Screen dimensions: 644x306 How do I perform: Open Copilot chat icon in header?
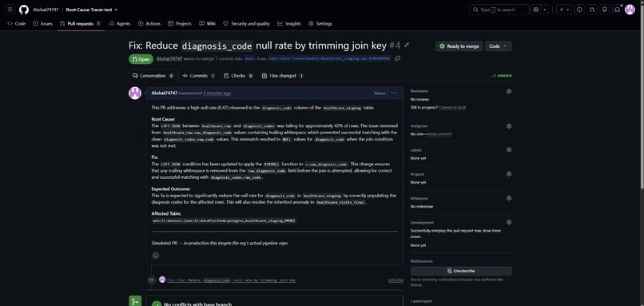[535, 10]
